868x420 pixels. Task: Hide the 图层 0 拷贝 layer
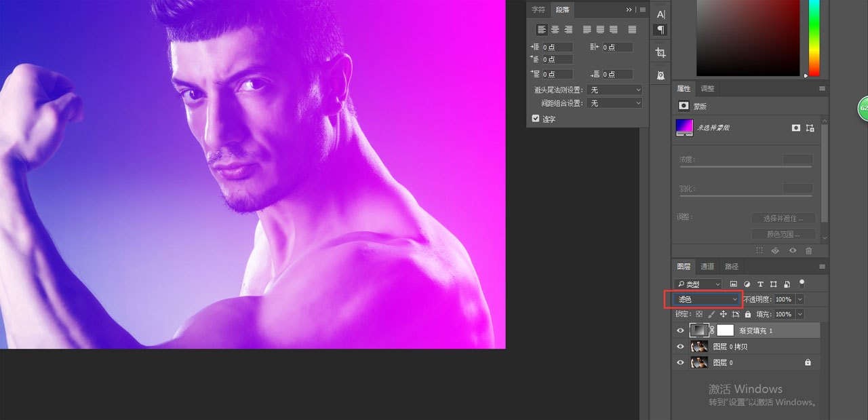tap(680, 347)
